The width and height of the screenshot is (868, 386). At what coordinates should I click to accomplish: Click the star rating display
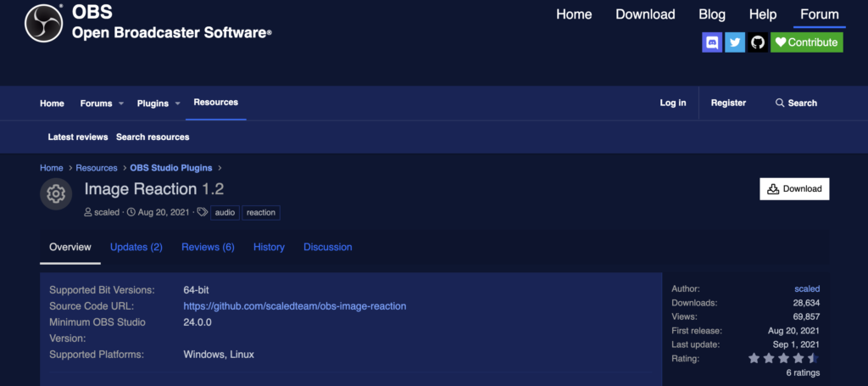coord(783,359)
